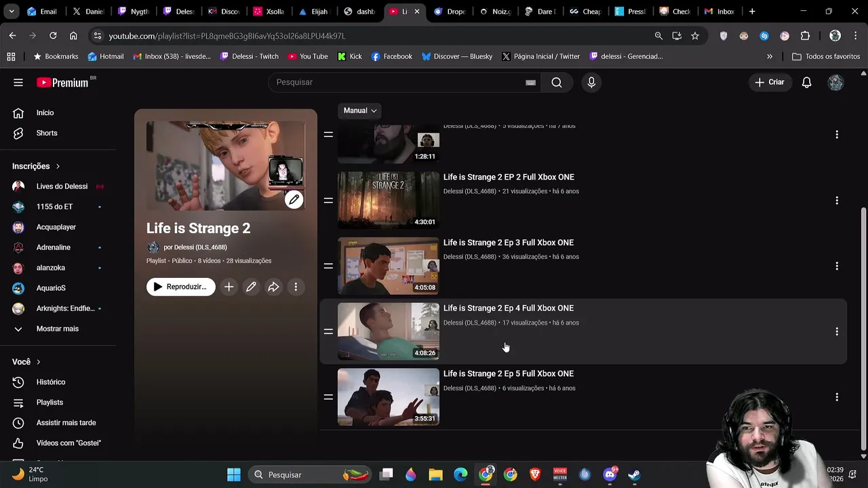Bookmark this page star icon

coord(695,36)
